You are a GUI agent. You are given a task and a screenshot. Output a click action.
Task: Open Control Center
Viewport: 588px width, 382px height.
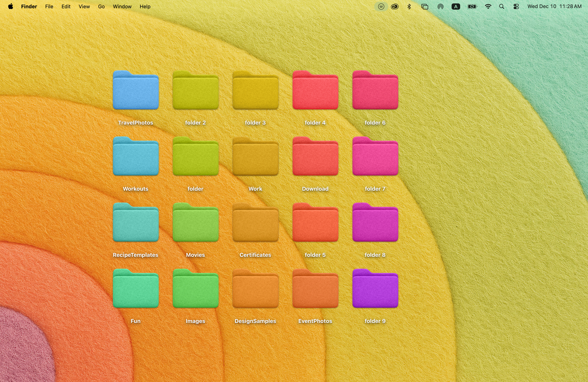516,6
